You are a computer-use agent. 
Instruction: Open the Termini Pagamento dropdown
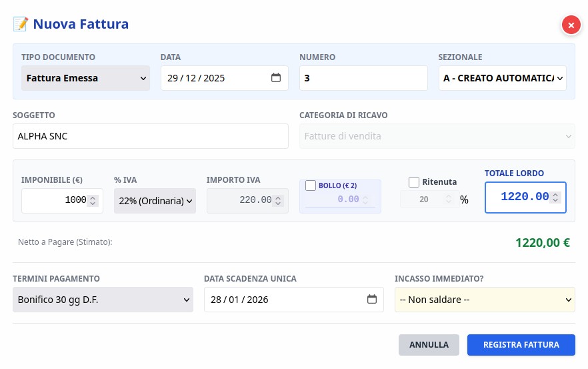(103, 300)
